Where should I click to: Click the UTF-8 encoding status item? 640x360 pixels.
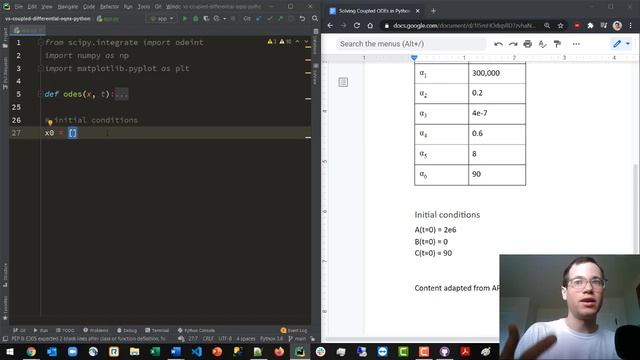[x=225, y=339]
